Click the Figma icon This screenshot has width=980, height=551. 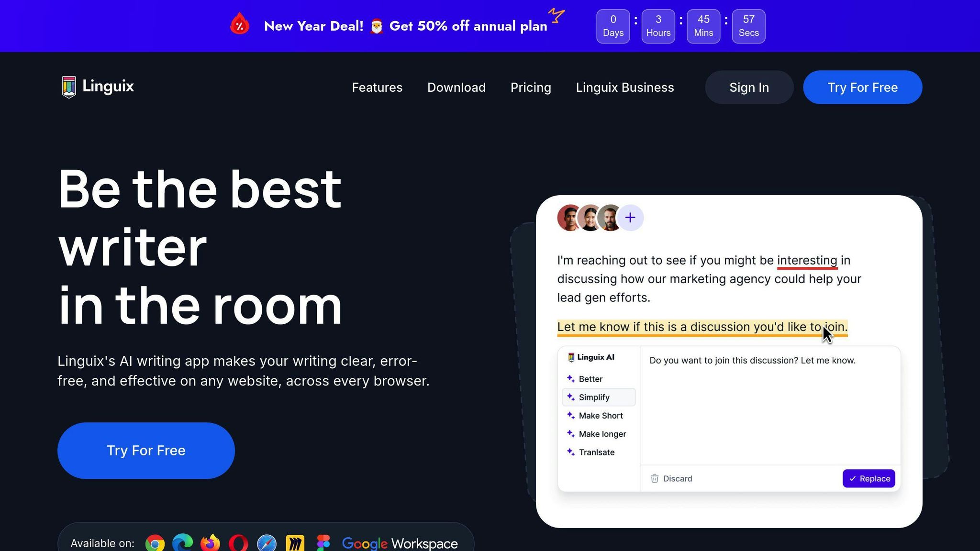323,543
